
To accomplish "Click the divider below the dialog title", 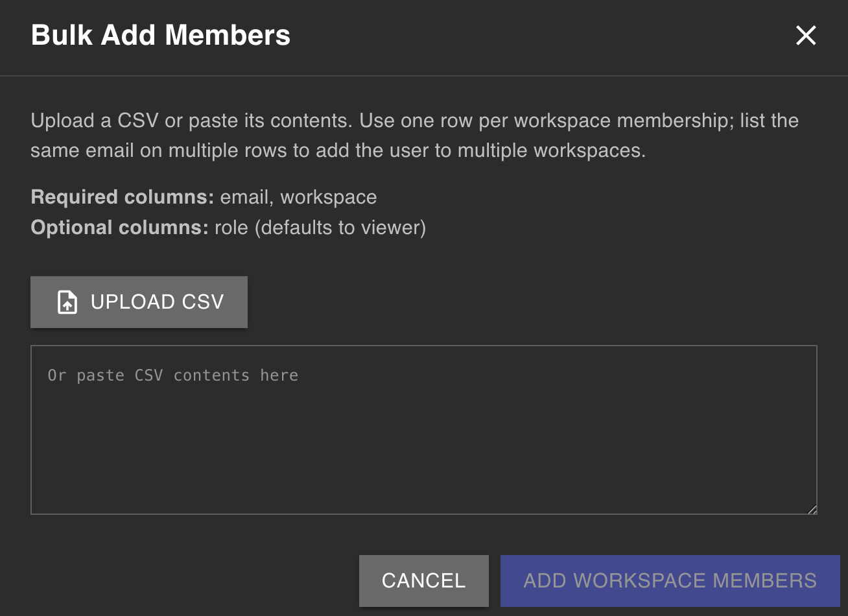I will click(x=424, y=76).
